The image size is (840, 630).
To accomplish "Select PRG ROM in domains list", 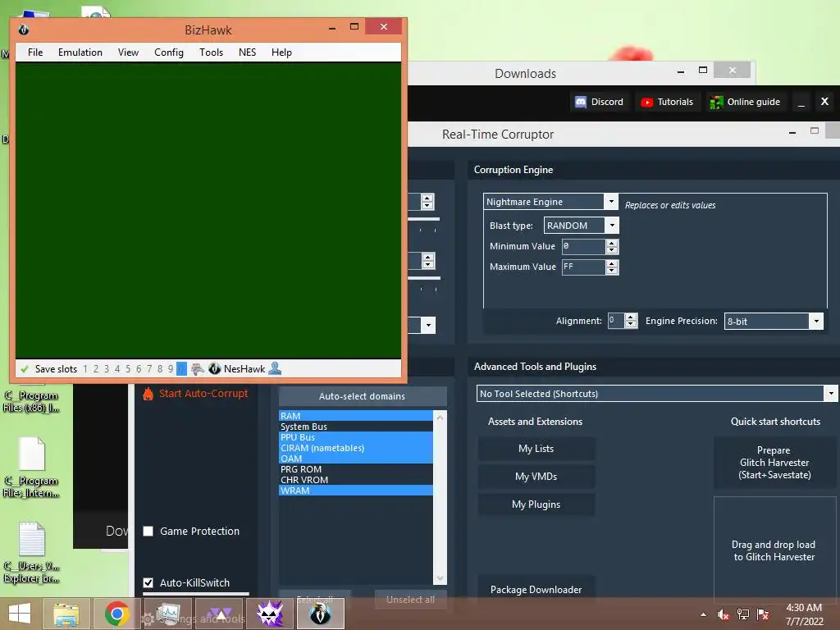I will 356,469.
